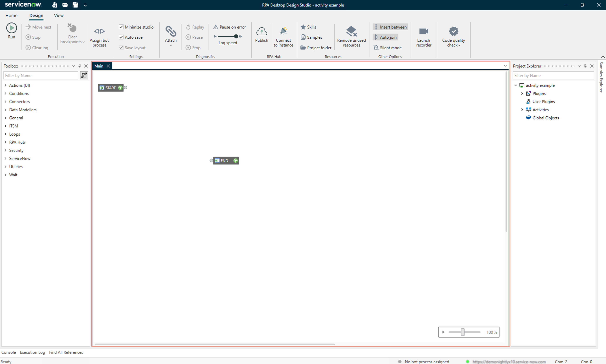
Task: Toggle Auto save checkbox
Action: 121,37
